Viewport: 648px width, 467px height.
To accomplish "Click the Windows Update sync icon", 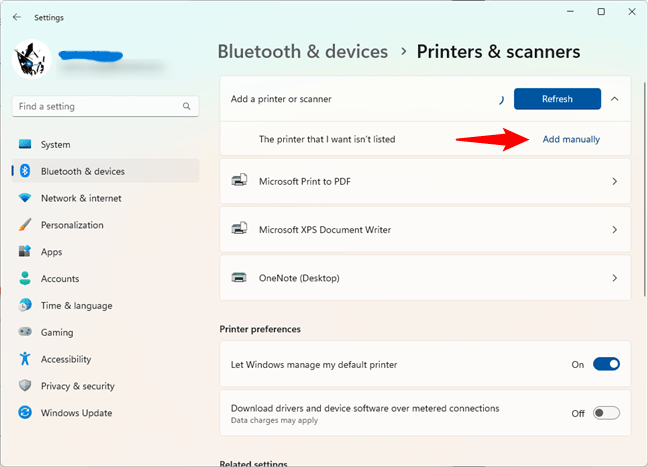I will (x=25, y=412).
